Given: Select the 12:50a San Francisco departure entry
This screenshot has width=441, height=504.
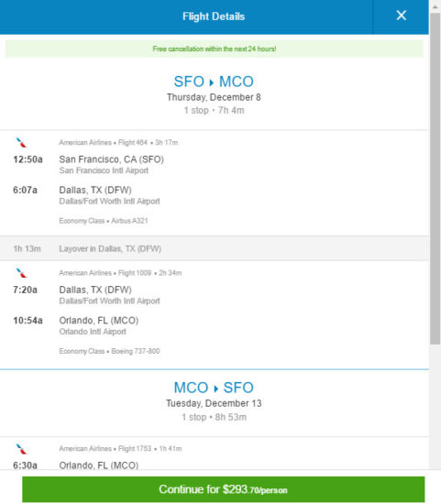Looking at the screenshot, I should pyautogui.click(x=88, y=165).
